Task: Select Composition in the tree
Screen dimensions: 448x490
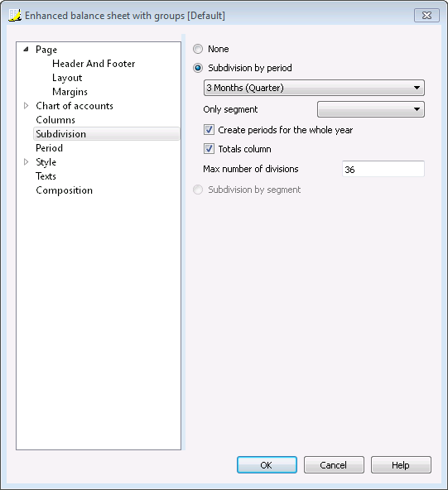Action: point(64,190)
